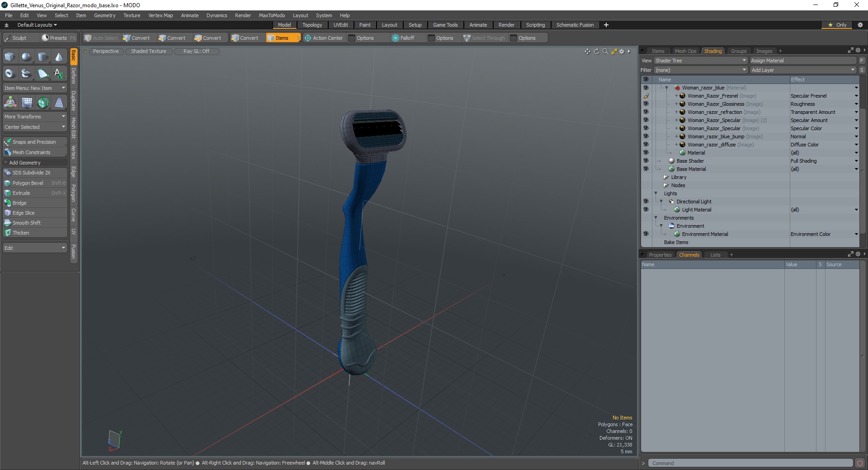Open the Geometry menu

(x=104, y=15)
